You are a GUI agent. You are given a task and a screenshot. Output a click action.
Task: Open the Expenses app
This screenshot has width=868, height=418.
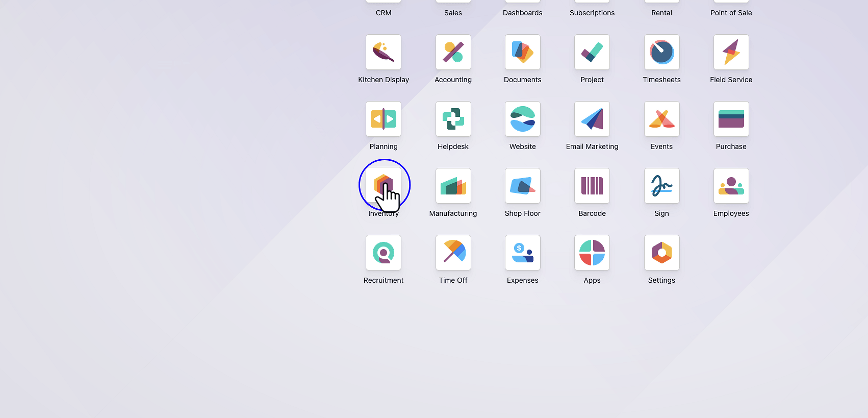[x=523, y=253]
